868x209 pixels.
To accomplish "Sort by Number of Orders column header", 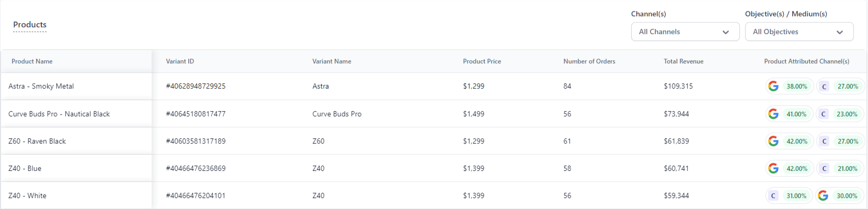I will (589, 61).
